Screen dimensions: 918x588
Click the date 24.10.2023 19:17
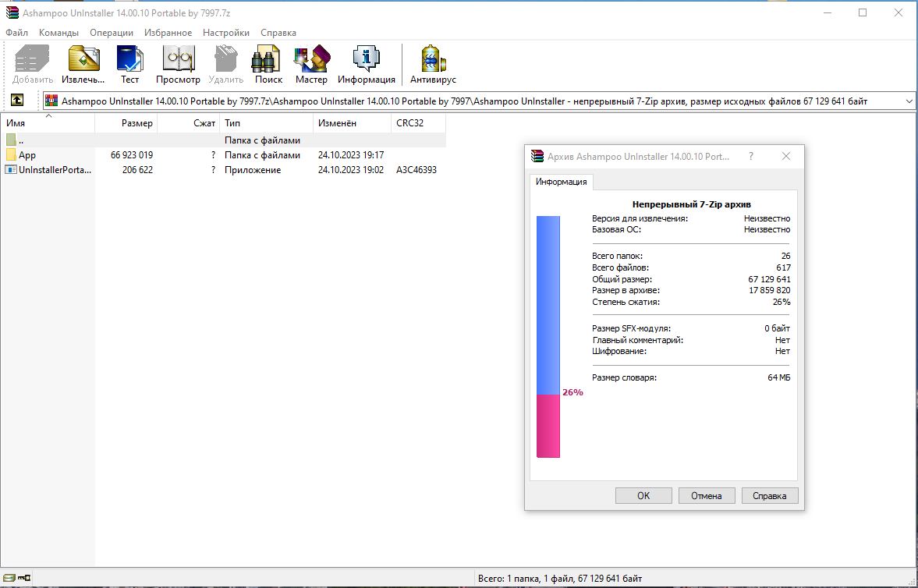click(x=351, y=155)
